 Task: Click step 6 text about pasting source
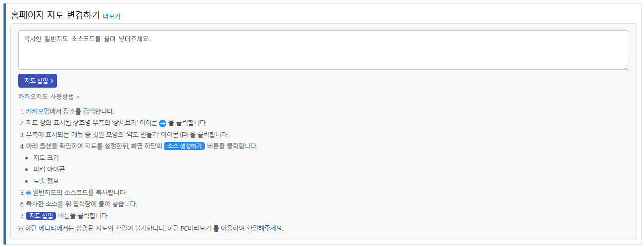click(81, 204)
